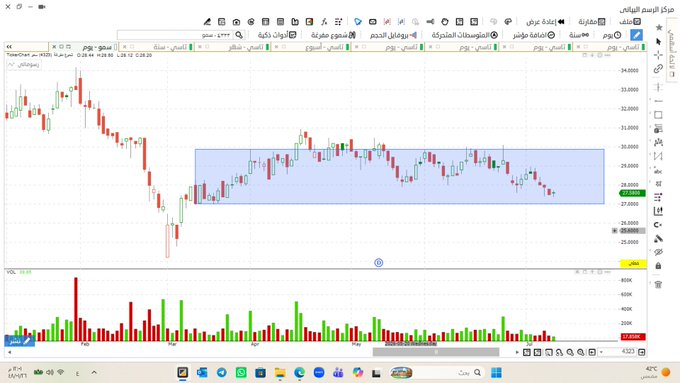This screenshot has width=680, height=383.
Task: Click the Windows Start button
Action: [496, 373]
